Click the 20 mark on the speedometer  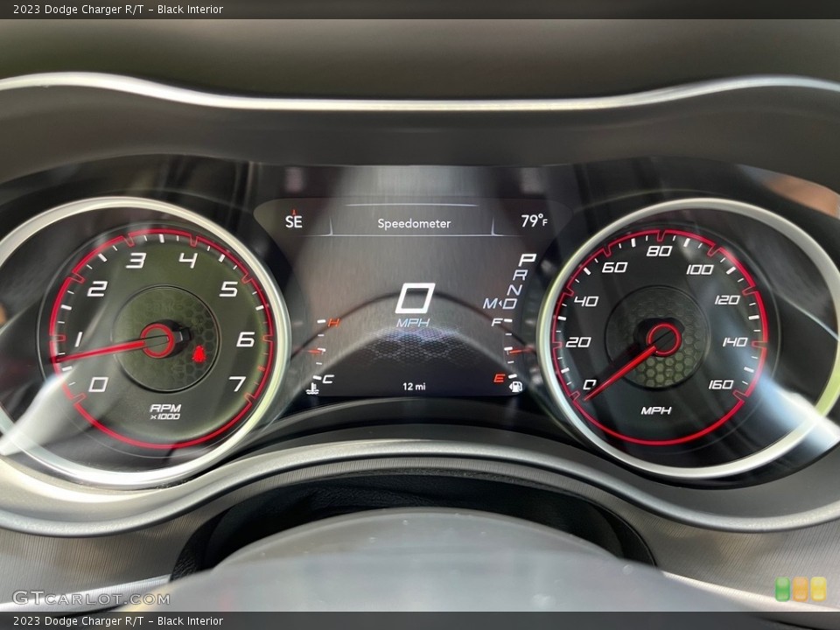[x=578, y=342]
